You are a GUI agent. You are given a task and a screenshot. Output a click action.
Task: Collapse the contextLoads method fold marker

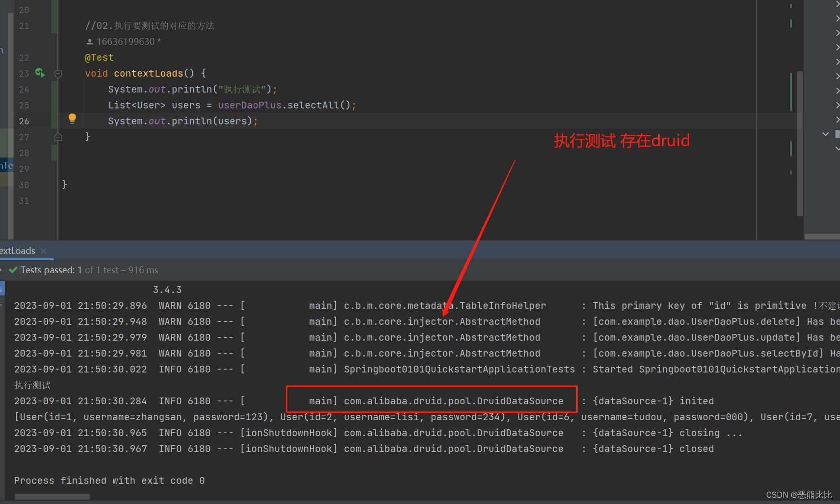58,74
